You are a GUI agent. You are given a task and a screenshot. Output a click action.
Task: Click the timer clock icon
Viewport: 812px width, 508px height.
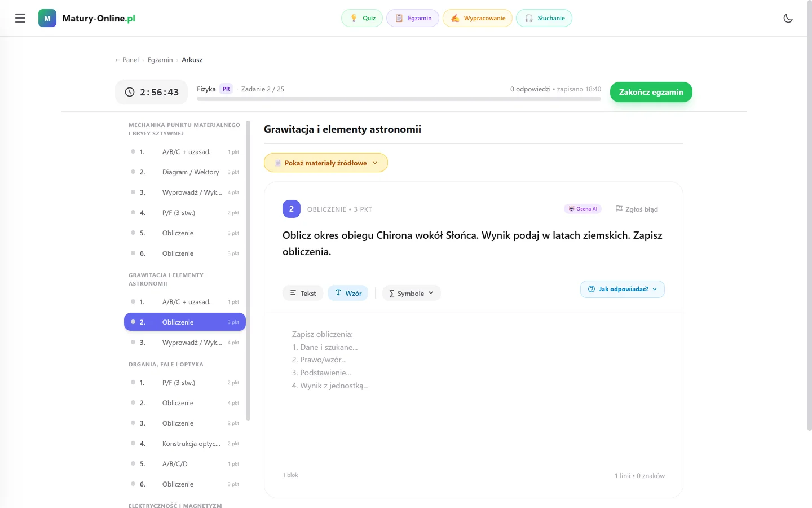pyautogui.click(x=130, y=92)
